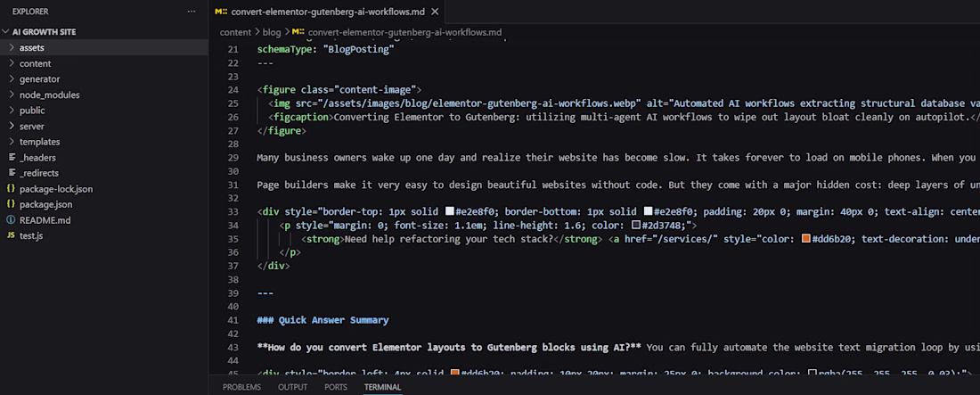The height and width of the screenshot is (395, 980).
Task: Switch to the TERMINAL panel tab
Action: (382, 388)
